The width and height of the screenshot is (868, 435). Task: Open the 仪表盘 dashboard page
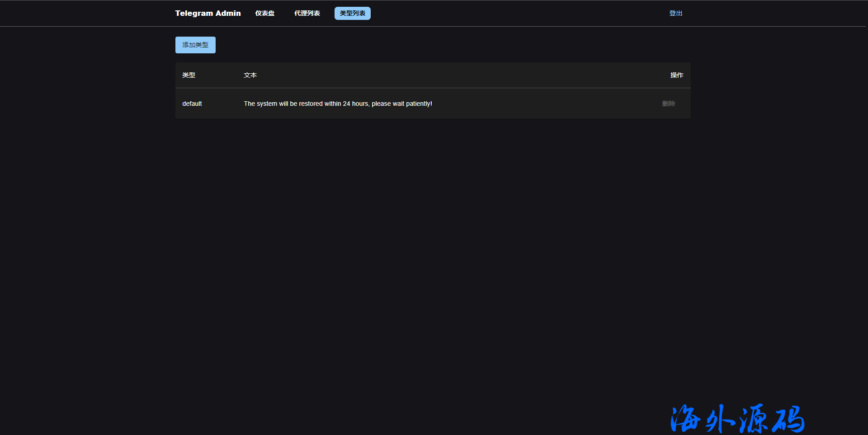coord(264,13)
